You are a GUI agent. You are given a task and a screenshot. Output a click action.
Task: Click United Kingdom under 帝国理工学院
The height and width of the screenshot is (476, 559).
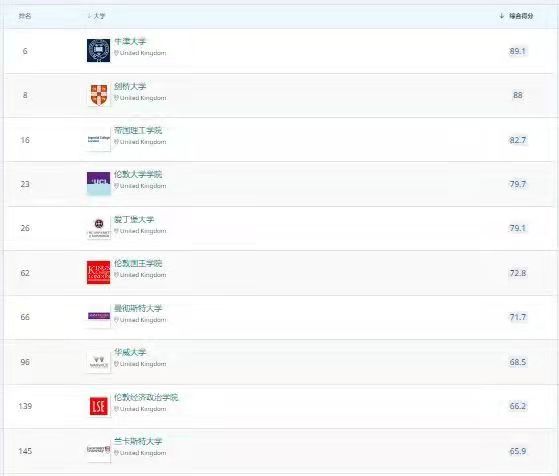click(x=143, y=142)
